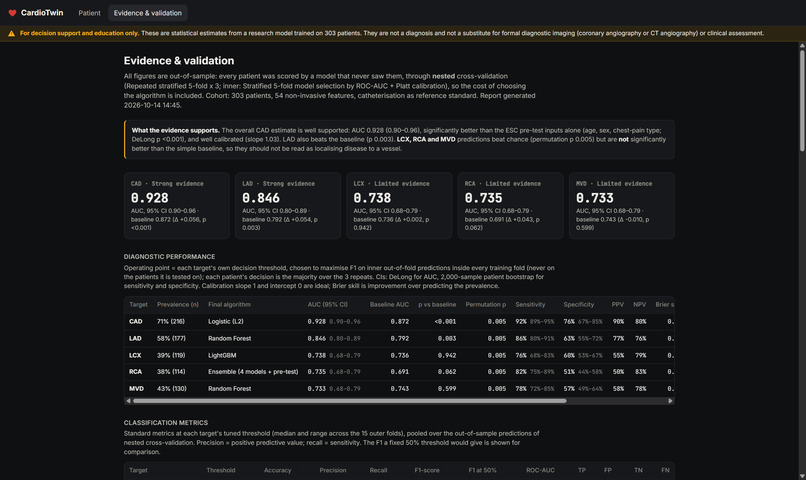Viewport: 806px width, 480px height.
Task: Click the Logistic (L2) algorithm cell
Action: pyautogui.click(x=226, y=322)
